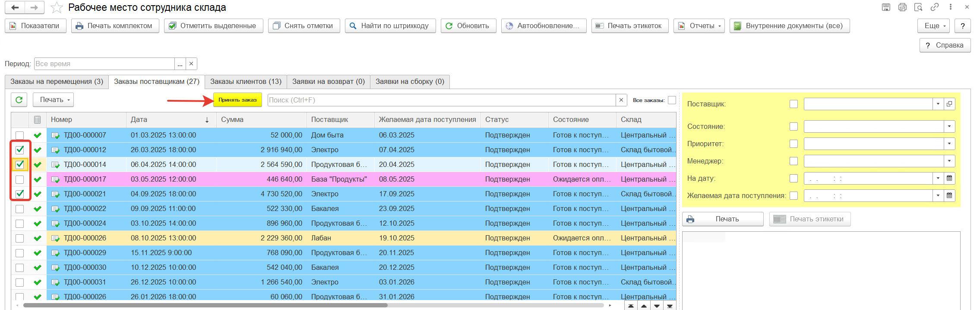Jump to the first row of the list
This screenshot has width=980, height=310.
point(631,306)
